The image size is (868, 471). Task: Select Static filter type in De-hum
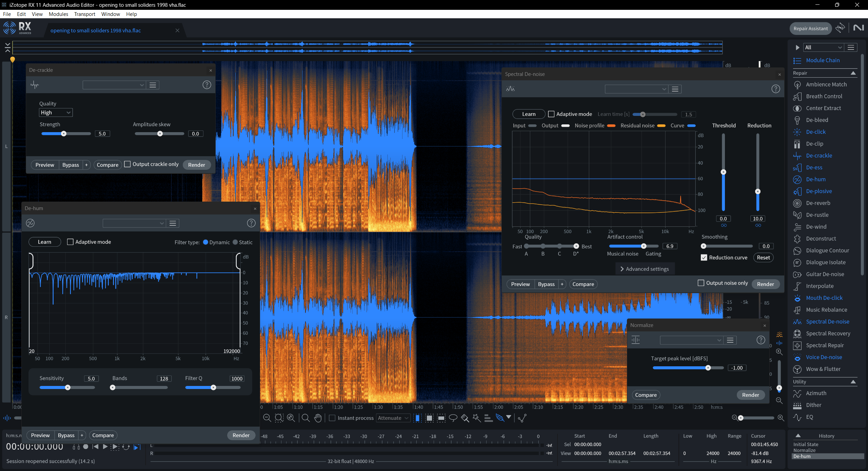tap(235, 242)
